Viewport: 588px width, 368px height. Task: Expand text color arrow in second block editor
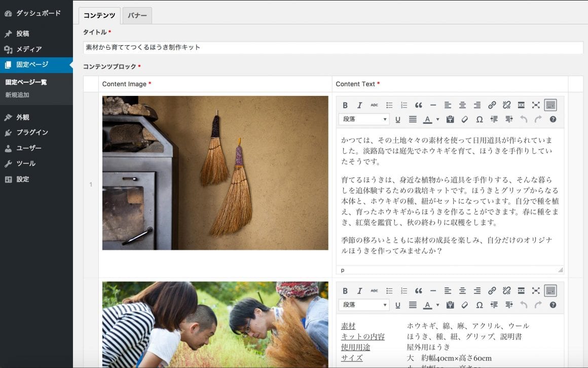point(437,305)
